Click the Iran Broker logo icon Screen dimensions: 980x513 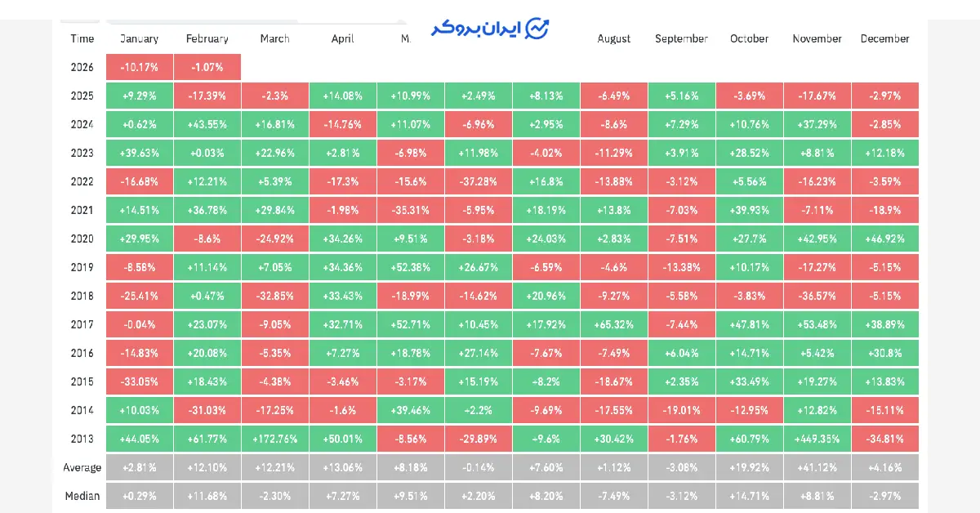[x=537, y=29]
